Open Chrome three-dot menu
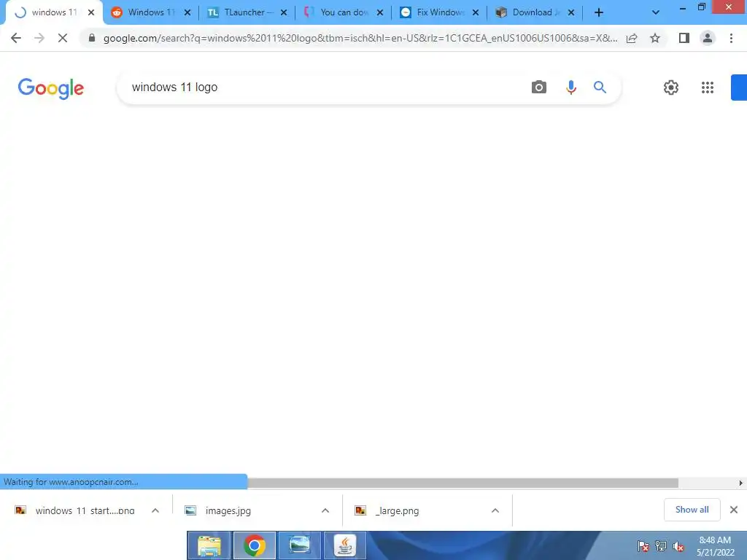The image size is (747, 560). [x=731, y=38]
